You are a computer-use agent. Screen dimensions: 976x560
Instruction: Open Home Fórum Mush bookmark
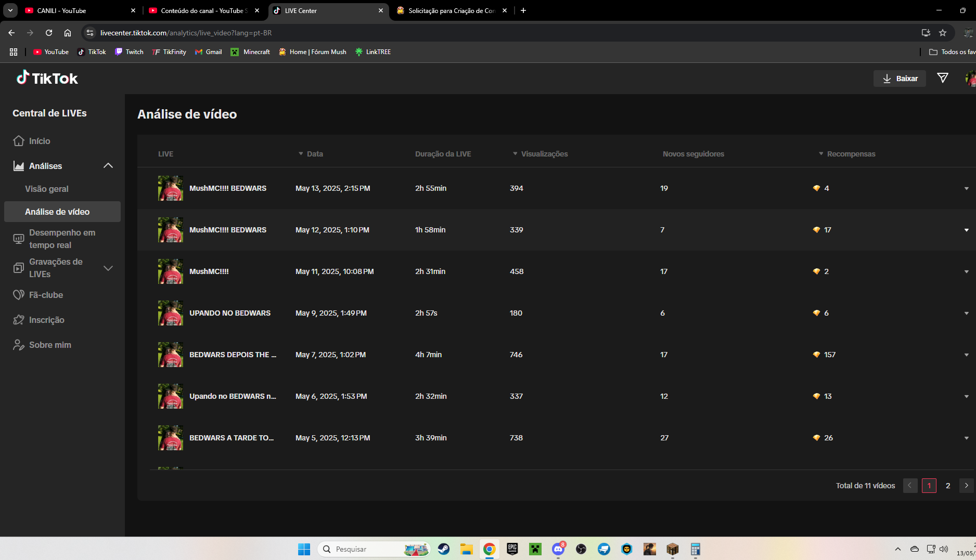click(312, 52)
